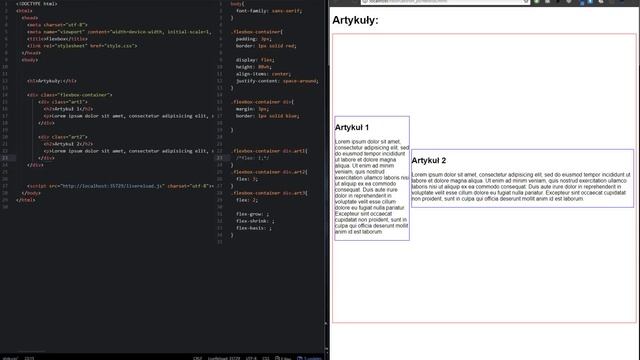The image size is (640, 360).
Task: Click the <h2>Artykuł 1</h2> code line
Action: click(x=68, y=109)
